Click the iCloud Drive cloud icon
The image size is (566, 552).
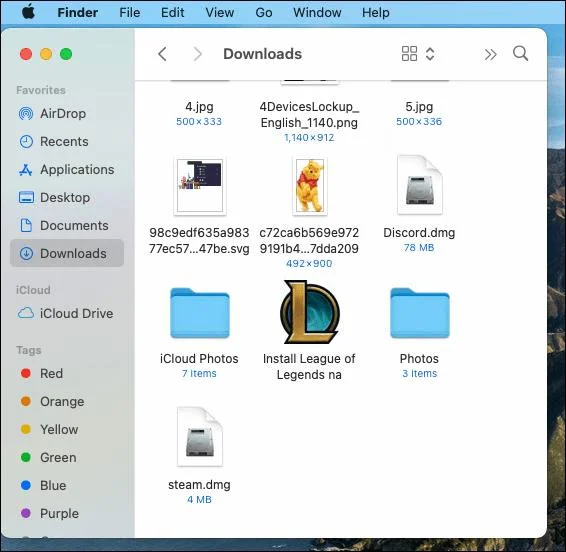point(26,313)
